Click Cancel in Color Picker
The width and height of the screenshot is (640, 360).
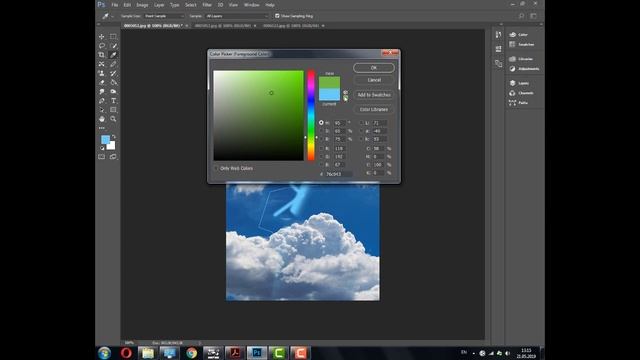(374, 80)
